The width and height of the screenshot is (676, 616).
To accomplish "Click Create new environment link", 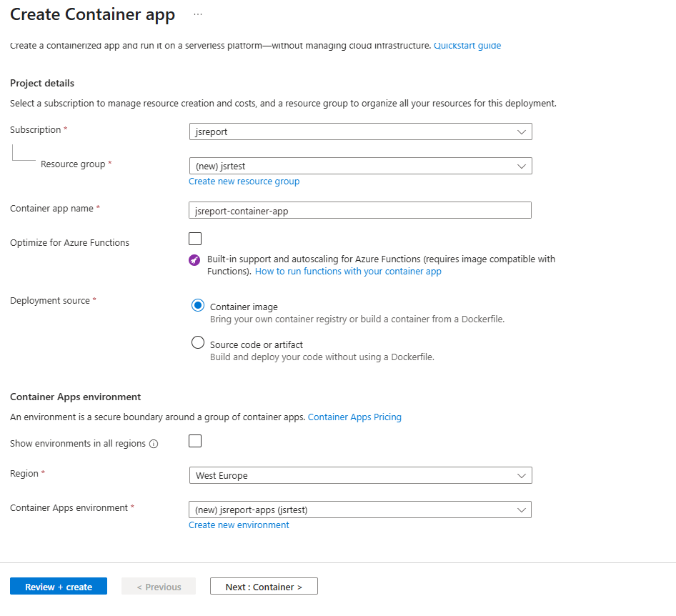I will click(239, 525).
